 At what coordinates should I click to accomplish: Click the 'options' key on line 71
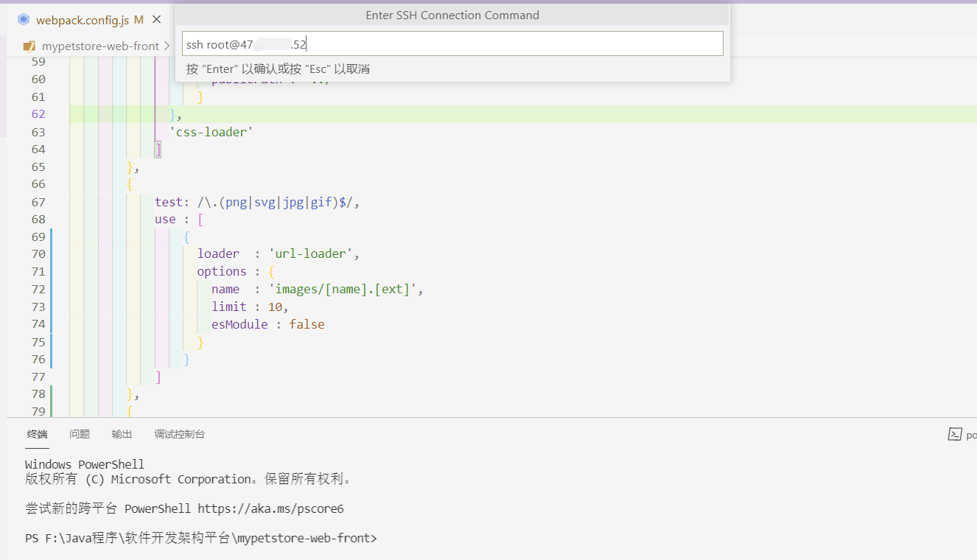222,271
